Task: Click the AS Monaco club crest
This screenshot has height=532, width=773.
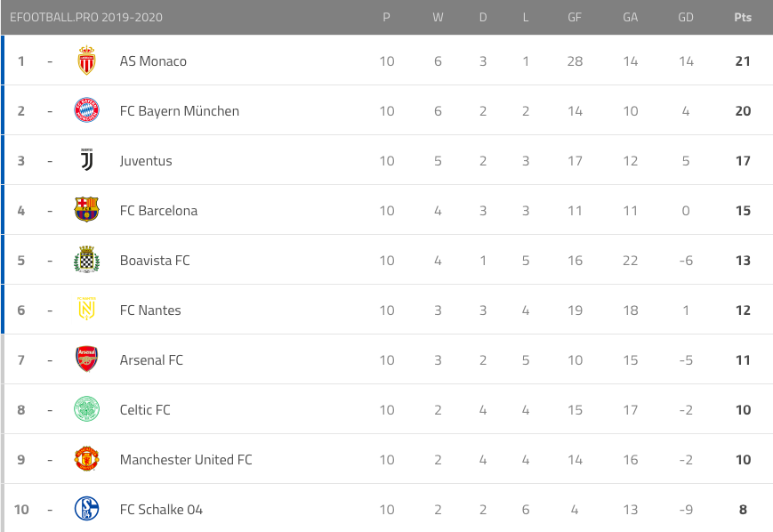Action: point(86,61)
